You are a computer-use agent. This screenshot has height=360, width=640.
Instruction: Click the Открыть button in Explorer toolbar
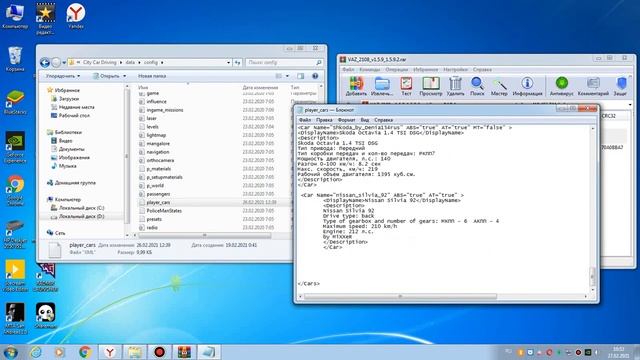click(106, 76)
